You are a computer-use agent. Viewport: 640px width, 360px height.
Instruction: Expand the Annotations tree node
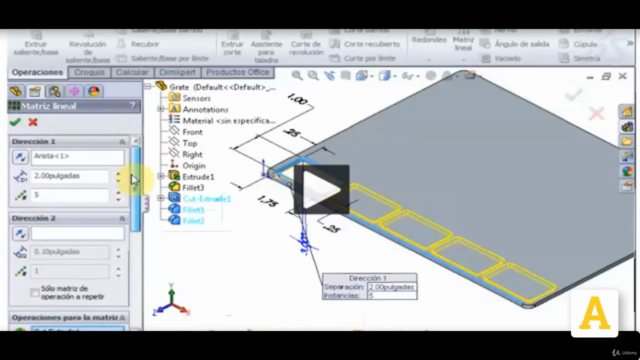(x=161, y=109)
